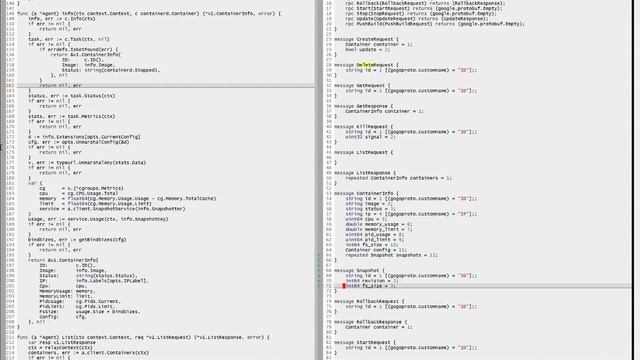Click the 'string status = 3;' line
Screen dimensions: 640x360
370,209
